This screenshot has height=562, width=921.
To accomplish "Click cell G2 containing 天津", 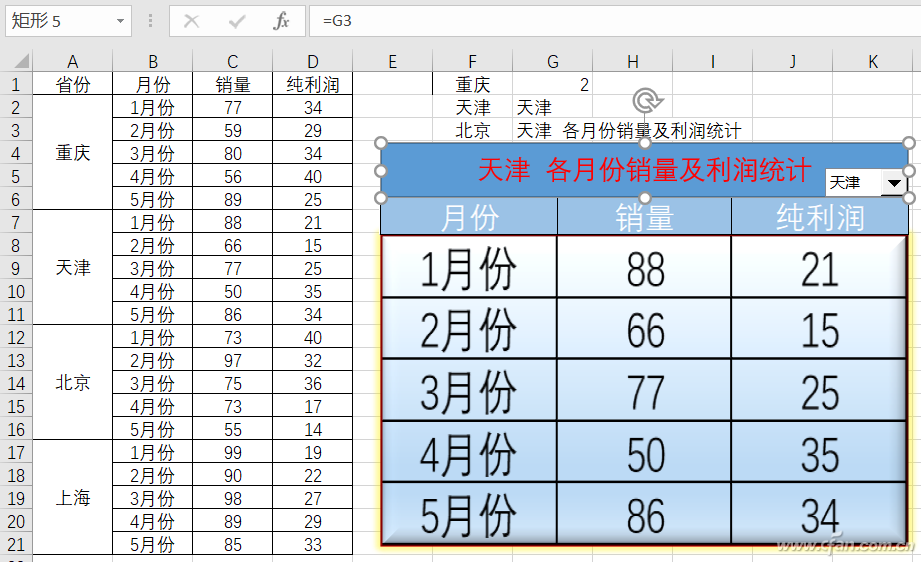I will pos(553,107).
